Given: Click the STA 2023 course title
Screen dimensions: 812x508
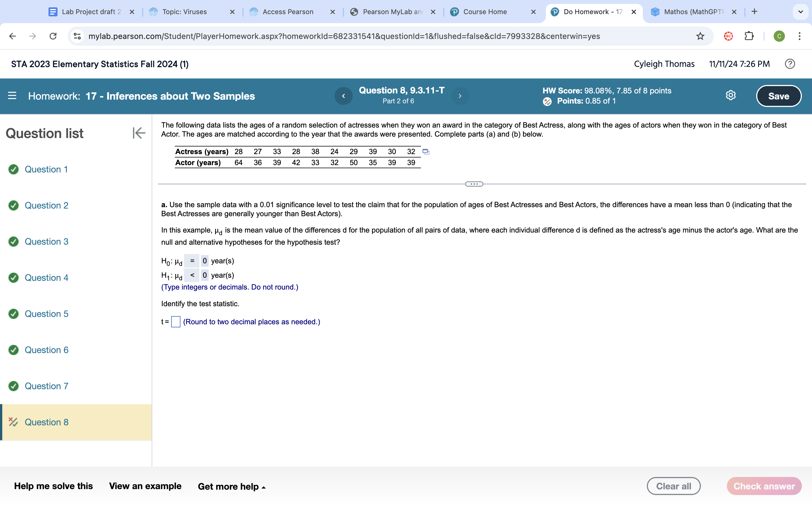Looking at the screenshot, I should 100,64.
